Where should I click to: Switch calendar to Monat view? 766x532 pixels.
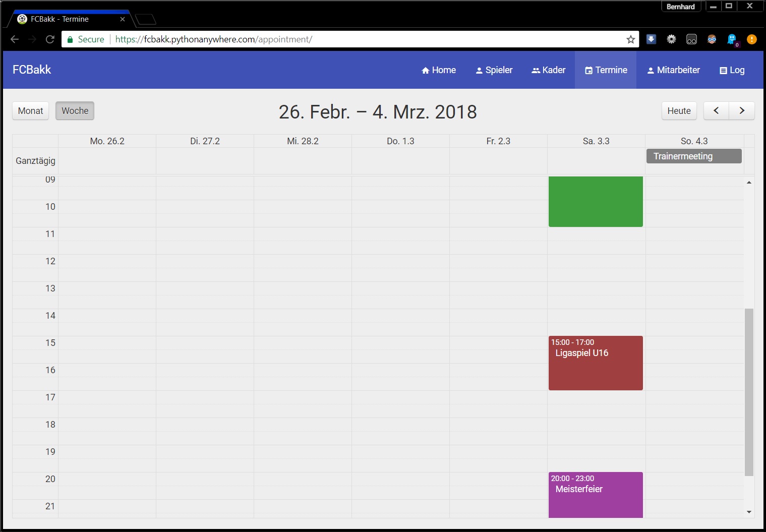pos(31,111)
